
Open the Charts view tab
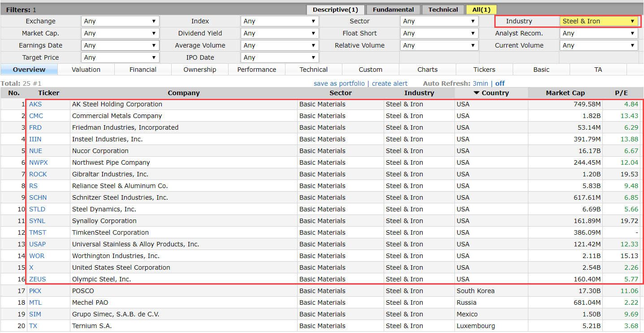427,69
